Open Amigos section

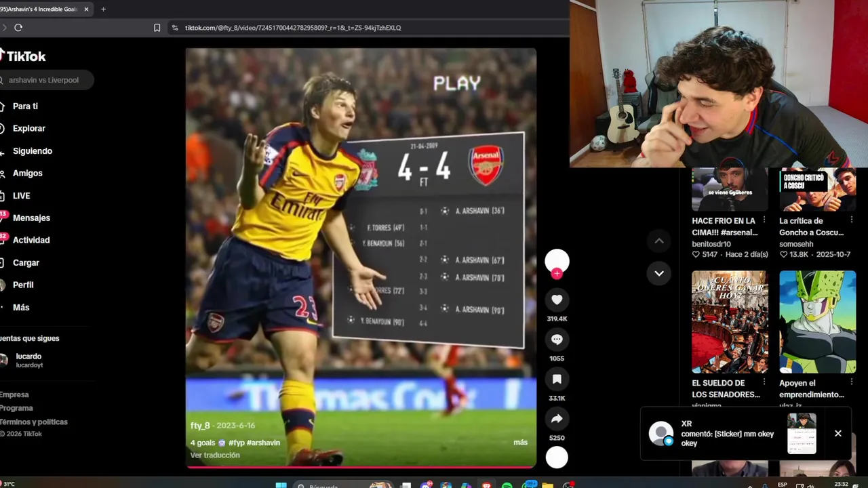pos(28,173)
